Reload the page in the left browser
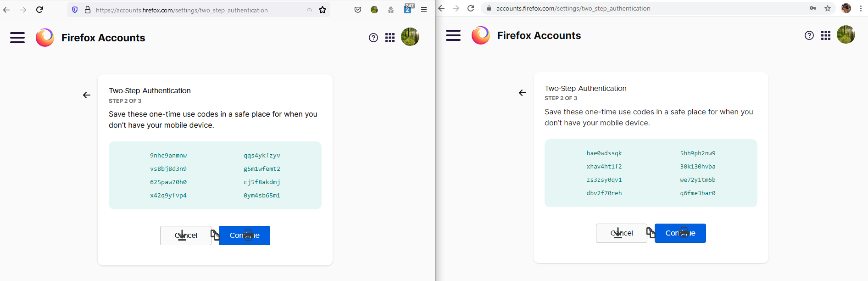 [40, 10]
